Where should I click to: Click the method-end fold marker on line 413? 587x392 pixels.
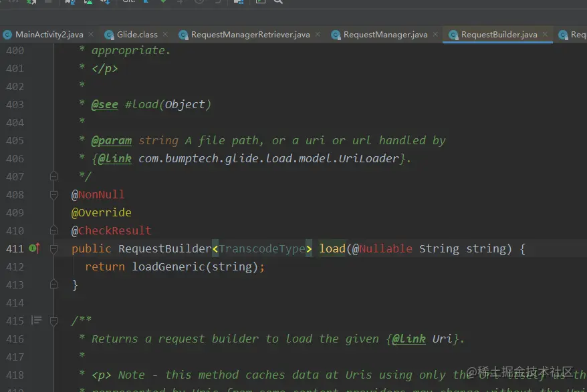[x=53, y=284]
